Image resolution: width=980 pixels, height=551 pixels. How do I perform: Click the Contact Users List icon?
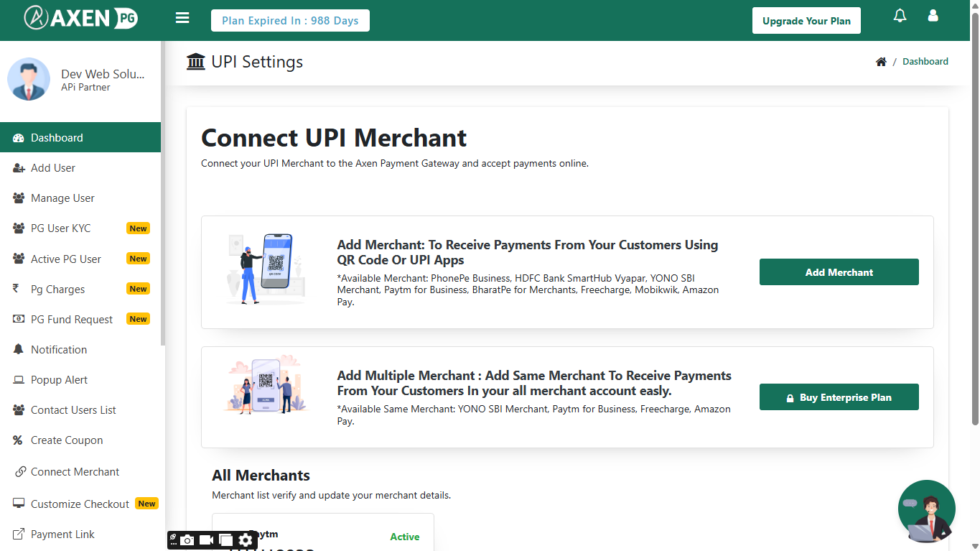[19, 410]
